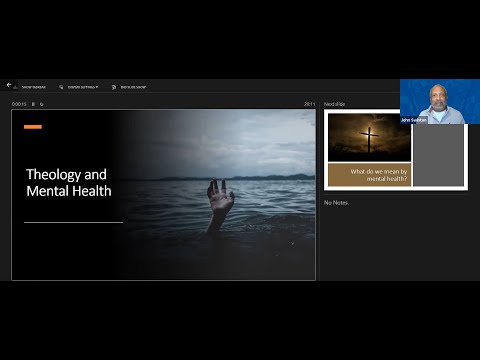Pause the presentation timer
Viewport: 480px width, 360px height.
click(x=33, y=104)
